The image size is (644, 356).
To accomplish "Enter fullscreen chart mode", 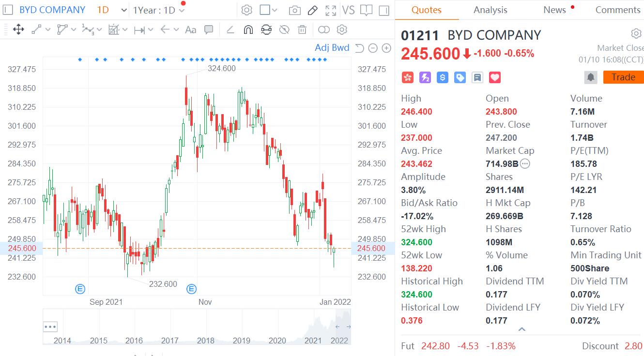I will 331,10.
